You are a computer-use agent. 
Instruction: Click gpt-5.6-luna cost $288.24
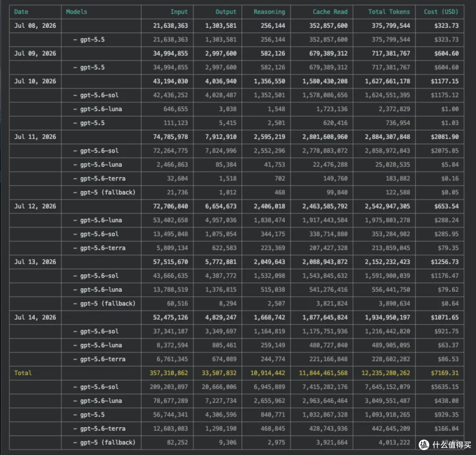[446, 220]
